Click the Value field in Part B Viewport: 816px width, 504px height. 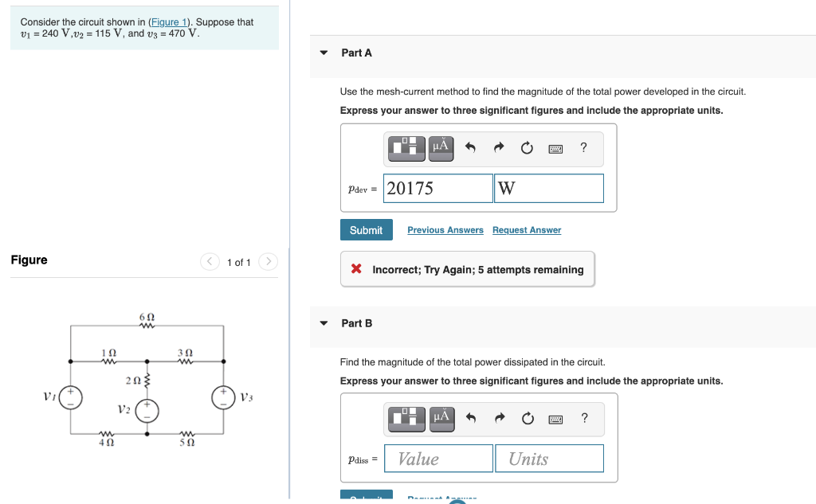click(437, 458)
